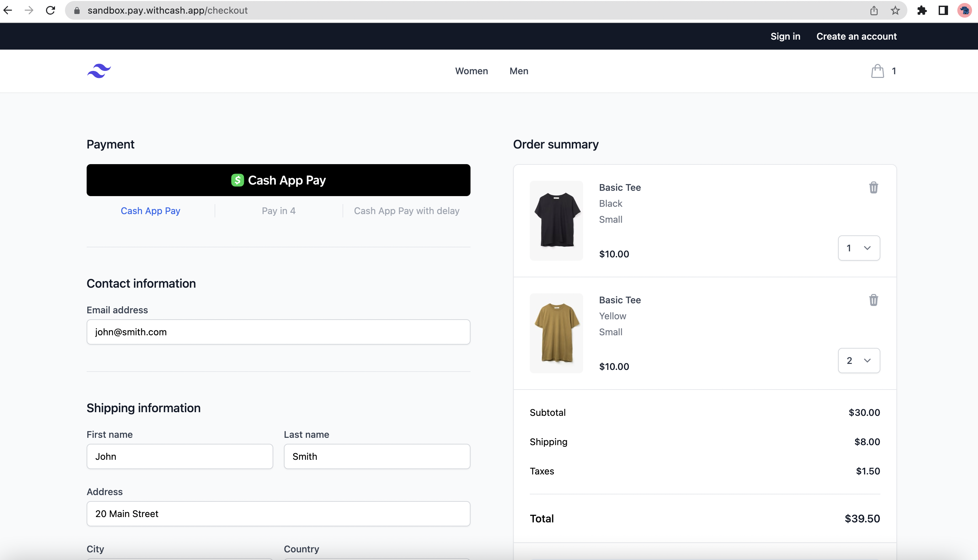
Task: Open the browser profile avatar menu
Action: tap(965, 10)
